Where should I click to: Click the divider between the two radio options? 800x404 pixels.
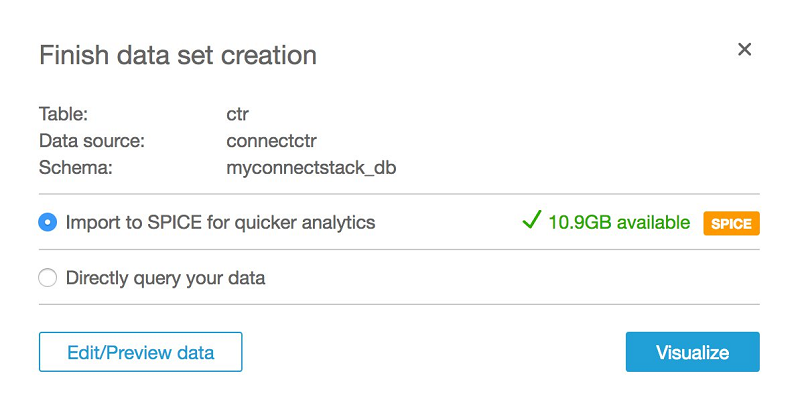pyautogui.click(x=399, y=249)
